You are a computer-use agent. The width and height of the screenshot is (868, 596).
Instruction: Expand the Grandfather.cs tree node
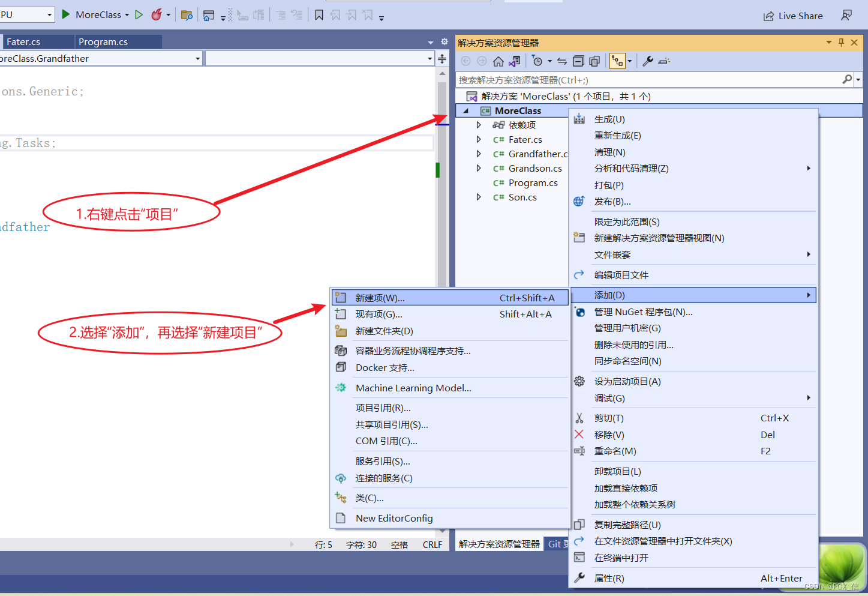click(478, 154)
